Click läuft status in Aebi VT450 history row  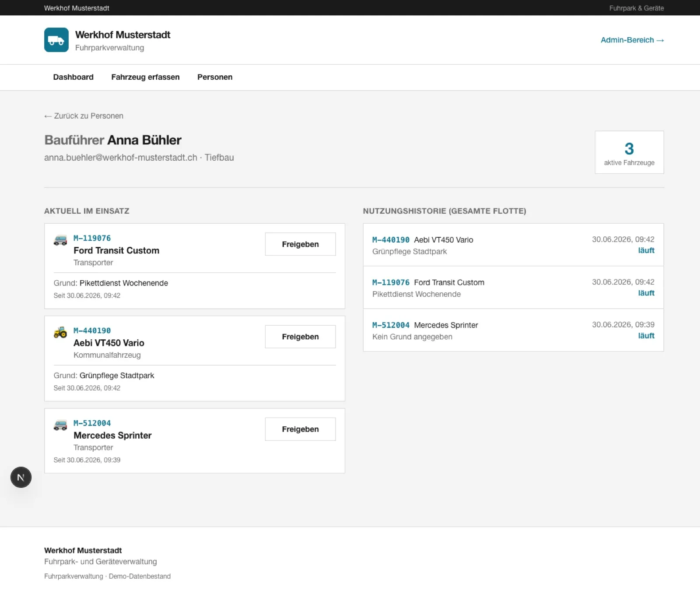(646, 250)
